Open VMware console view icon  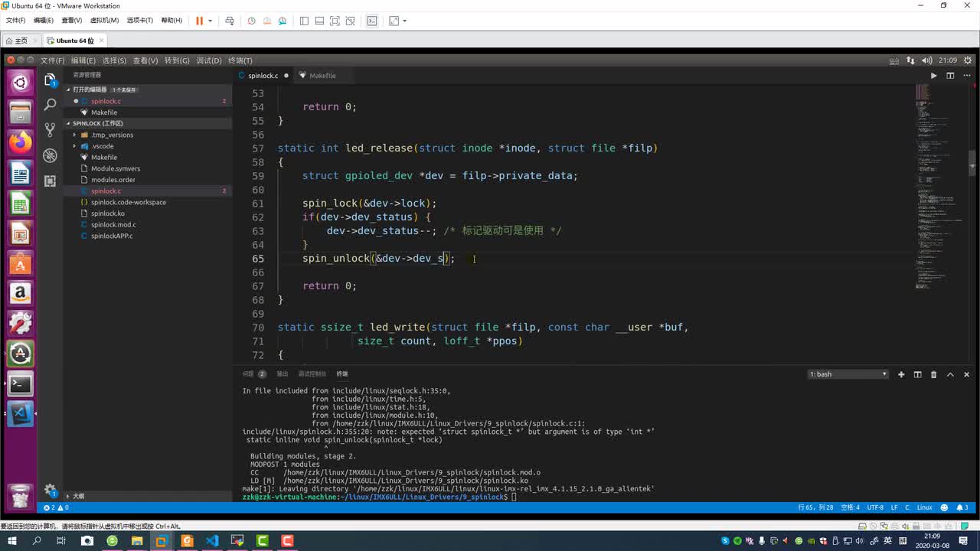click(x=372, y=21)
